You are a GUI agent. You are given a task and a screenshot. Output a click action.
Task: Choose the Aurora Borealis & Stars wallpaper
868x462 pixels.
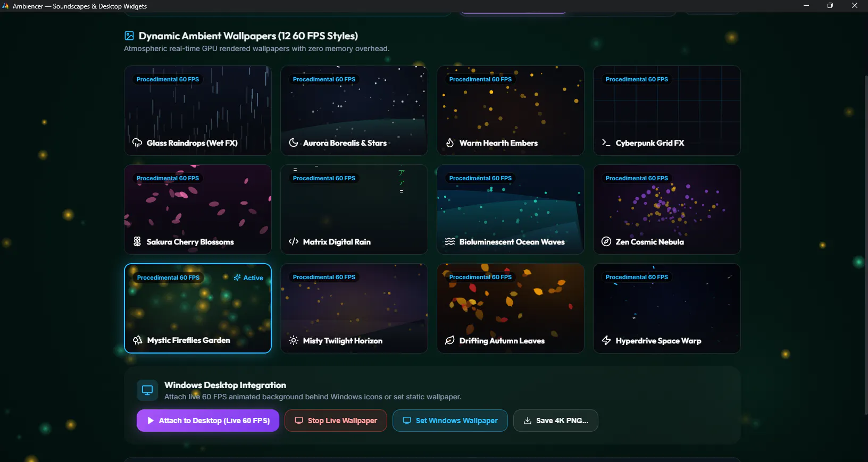(x=354, y=111)
